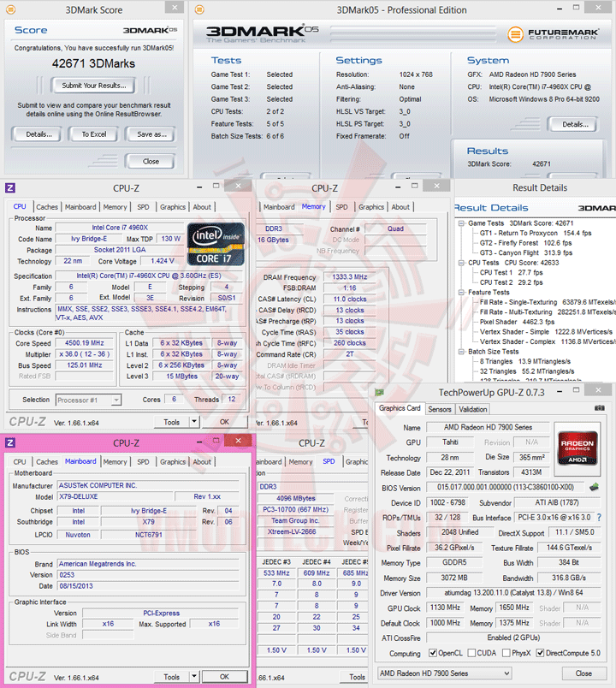Click the GPU-Z title bar graphics card icon
616x688 pixels.
click(380, 392)
